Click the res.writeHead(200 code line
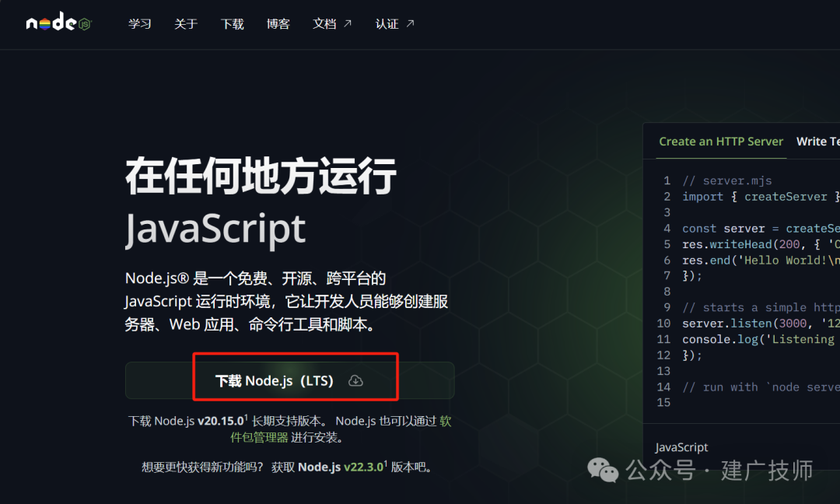 click(x=761, y=244)
